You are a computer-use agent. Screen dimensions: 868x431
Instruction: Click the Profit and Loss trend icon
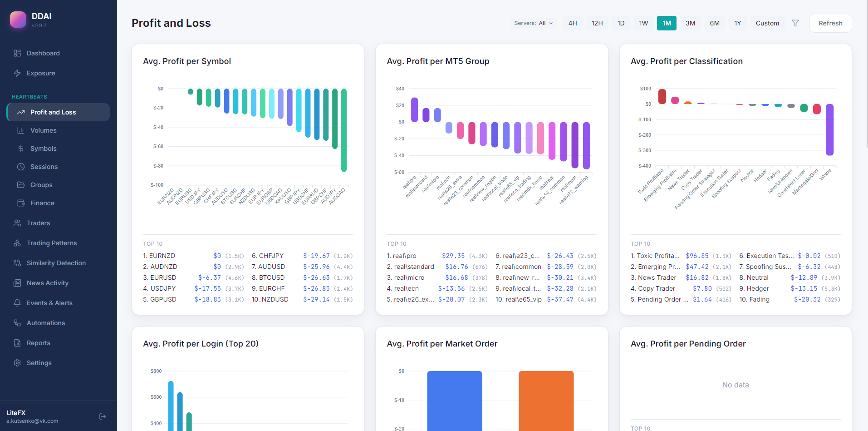pyautogui.click(x=21, y=112)
